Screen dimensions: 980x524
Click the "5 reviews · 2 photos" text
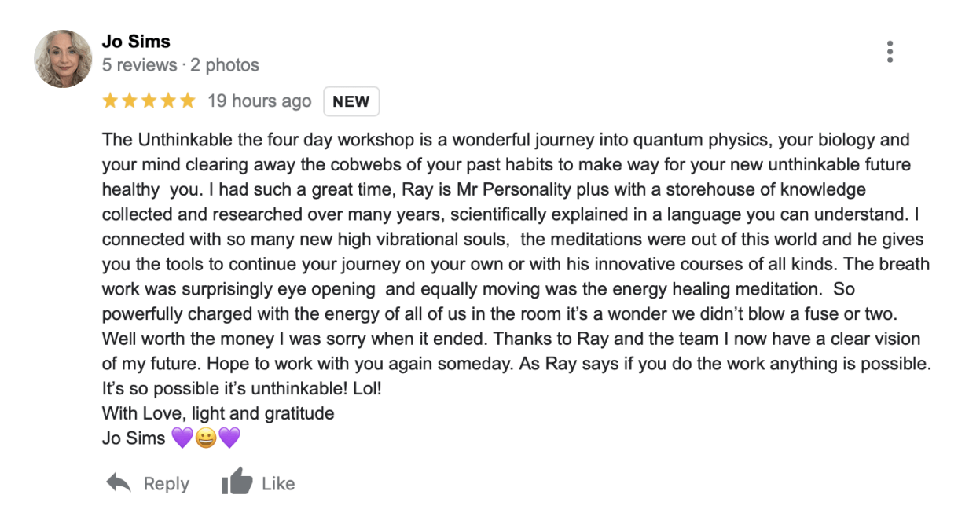(181, 65)
